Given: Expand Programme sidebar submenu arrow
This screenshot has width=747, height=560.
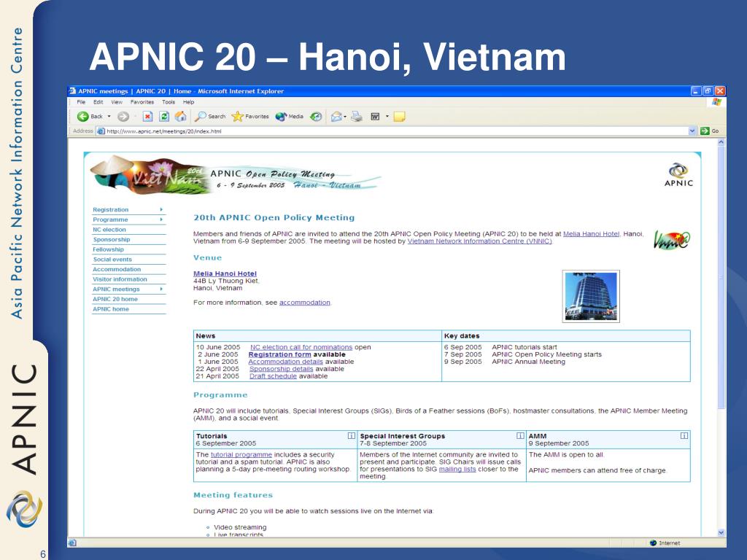Looking at the screenshot, I should 161,219.
